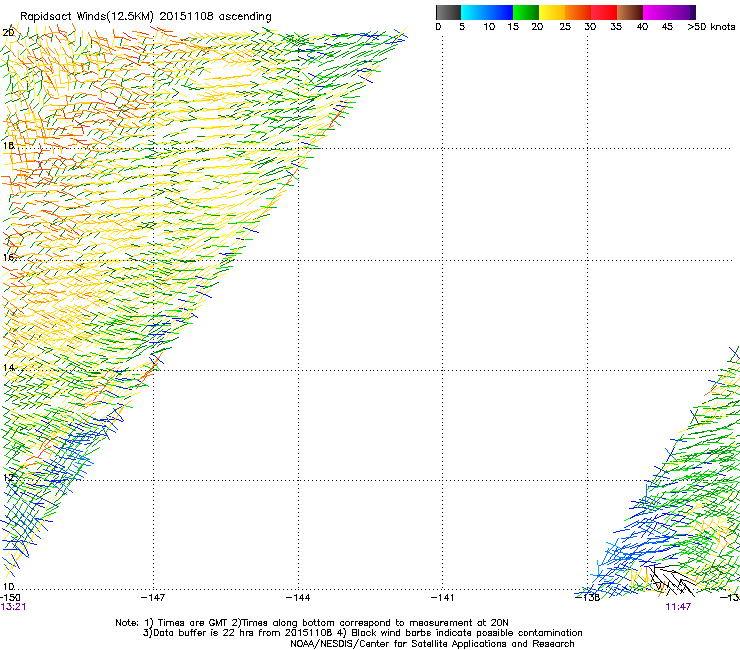Click the '5' legend scale label
This screenshot has width=740, height=650.
tap(462, 27)
